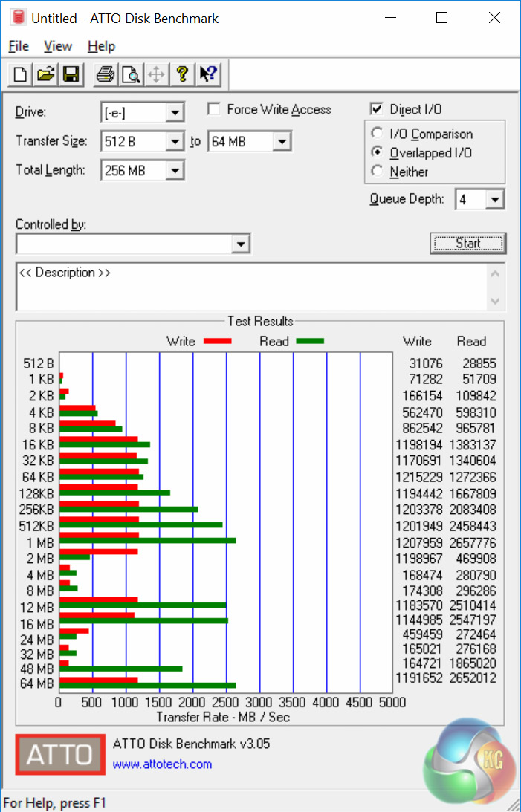Image resolution: width=521 pixels, height=812 pixels.
Task: Click the 4 KB write value 562470
Action: [423, 413]
